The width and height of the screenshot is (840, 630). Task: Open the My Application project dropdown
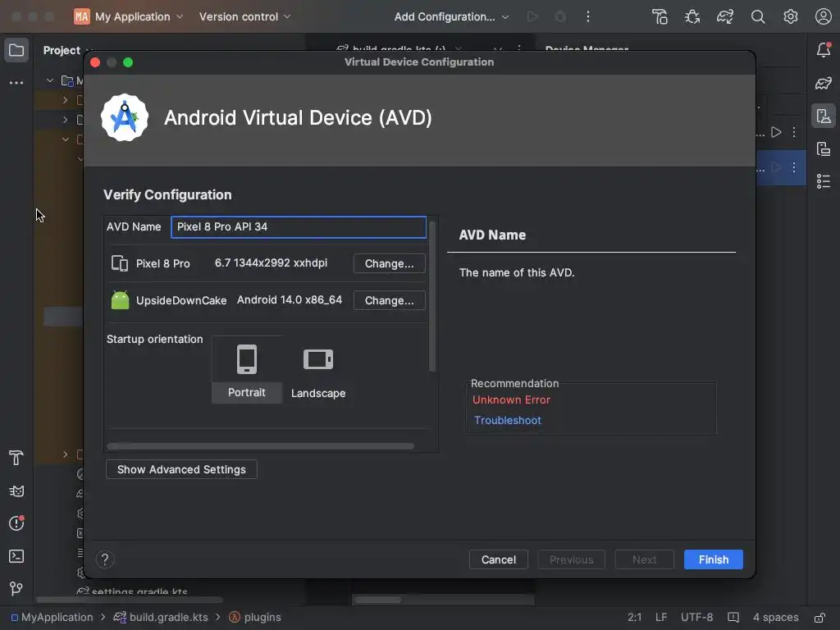point(129,16)
